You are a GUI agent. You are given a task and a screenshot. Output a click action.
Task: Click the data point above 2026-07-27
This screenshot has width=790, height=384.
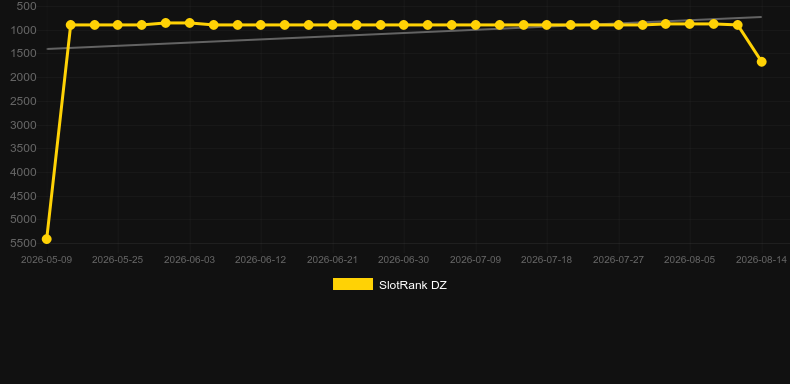619,25
